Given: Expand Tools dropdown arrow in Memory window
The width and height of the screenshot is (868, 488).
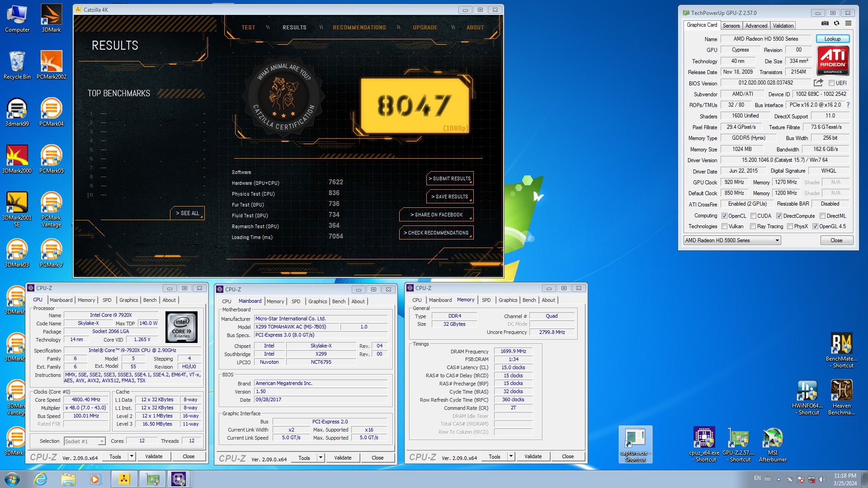Looking at the screenshot, I should (x=511, y=456).
